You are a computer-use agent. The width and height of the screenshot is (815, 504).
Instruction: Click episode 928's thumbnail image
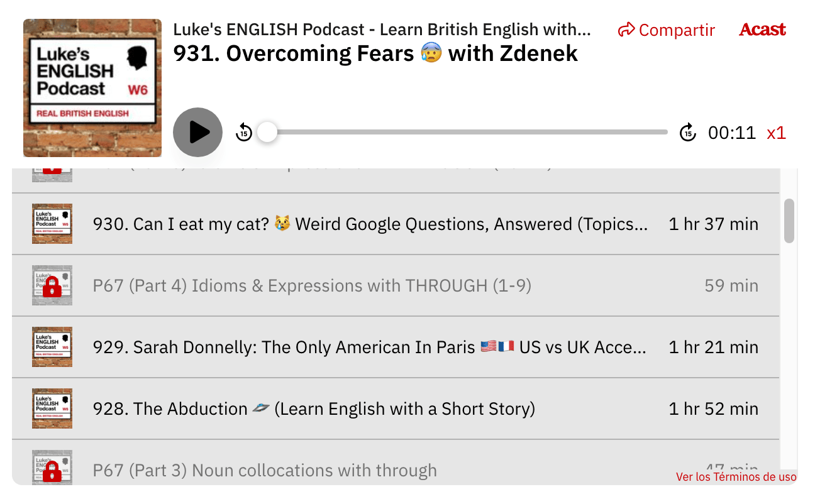[x=52, y=408]
